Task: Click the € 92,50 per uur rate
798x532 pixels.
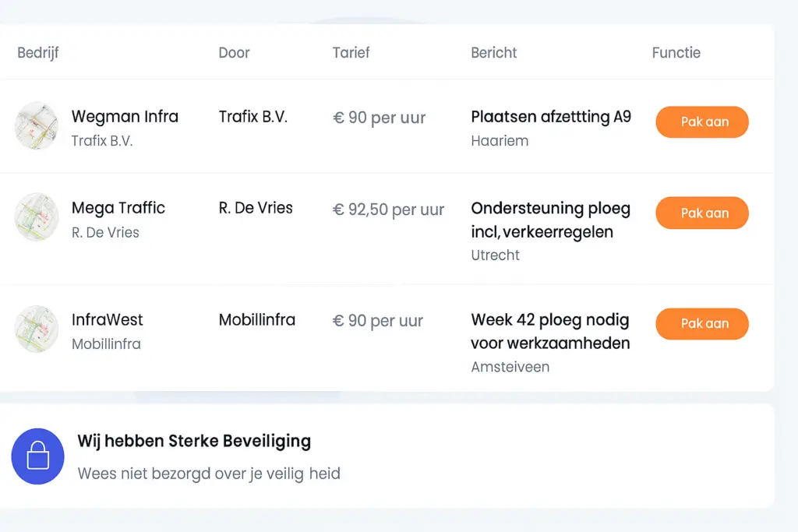Action: pos(388,210)
